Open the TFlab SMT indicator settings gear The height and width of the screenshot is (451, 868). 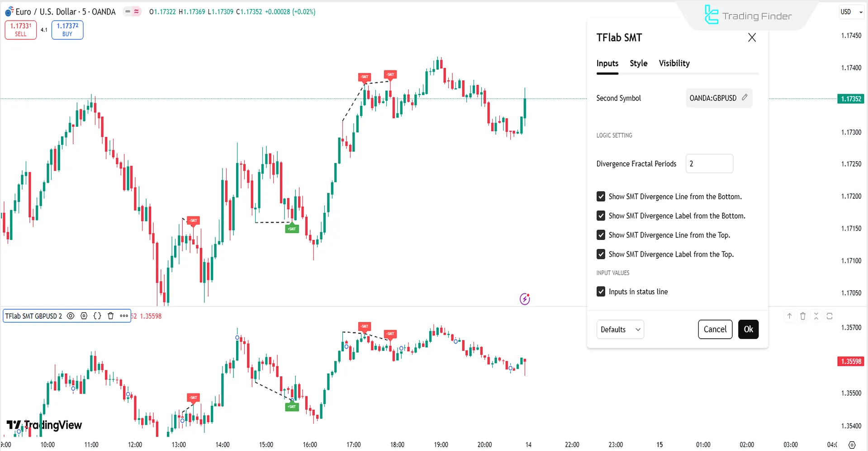click(x=84, y=316)
